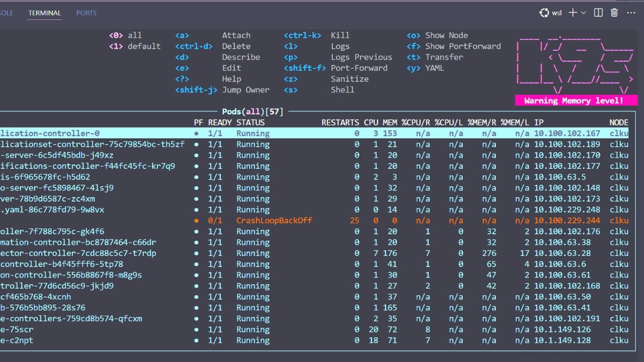Click the CrashLoopBackOff status text
The height and width of the screenshot is (362, 644).
pos(274,221)
